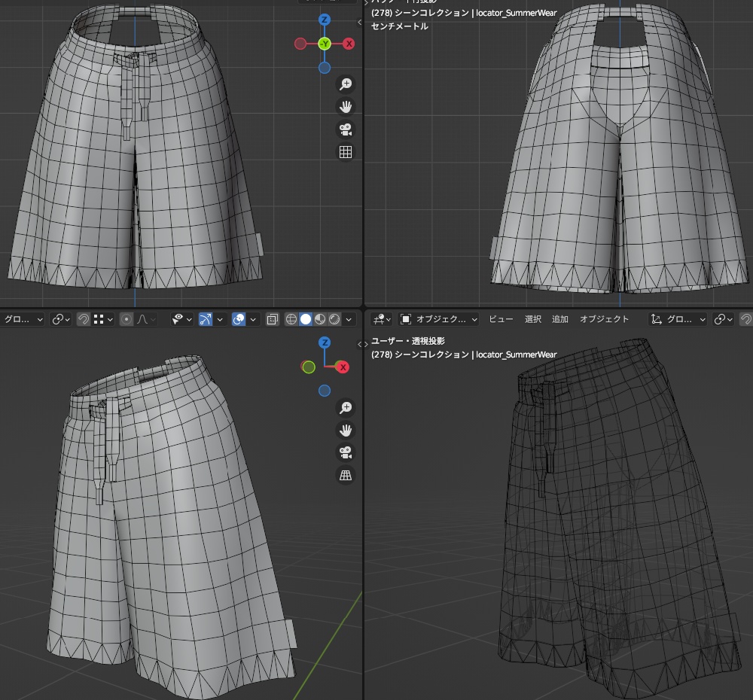Image resolution: width=753 pixels, height=700 pixels.
Task: Open the オブジェクト menu
Action: pos(604,319)
